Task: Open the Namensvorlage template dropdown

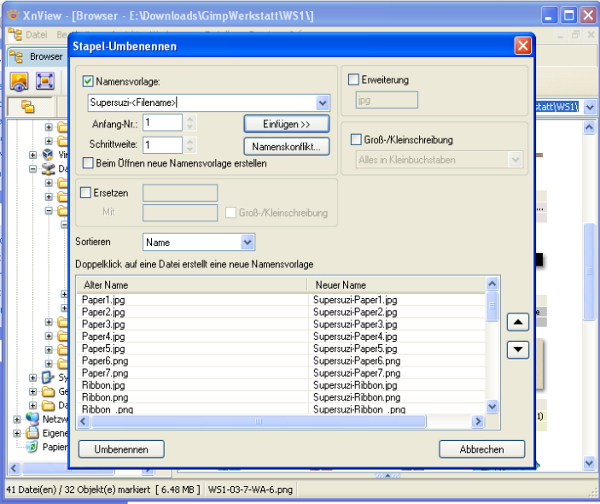Action: point(322,102)
